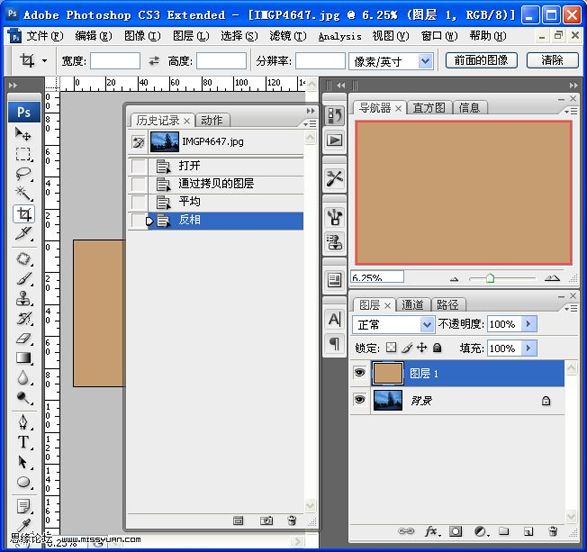Open the Clone Source dock icon

coord(334,242)
